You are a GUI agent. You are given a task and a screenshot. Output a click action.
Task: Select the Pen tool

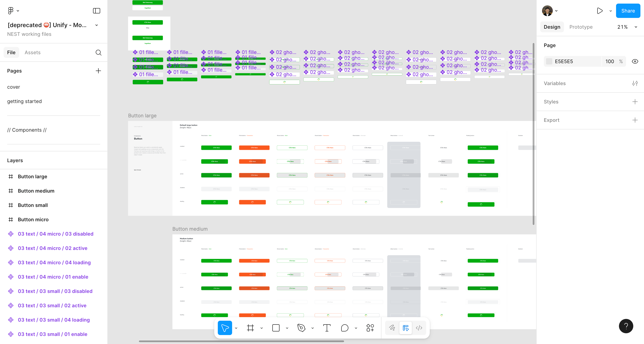pos(301,328)
